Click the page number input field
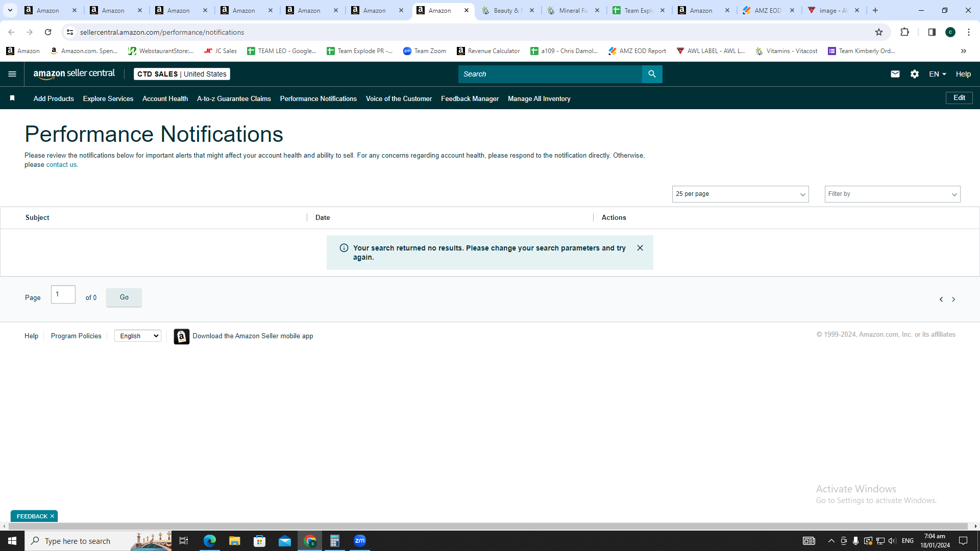Screen dimensions: 980x551 click(x=63, y=294)
